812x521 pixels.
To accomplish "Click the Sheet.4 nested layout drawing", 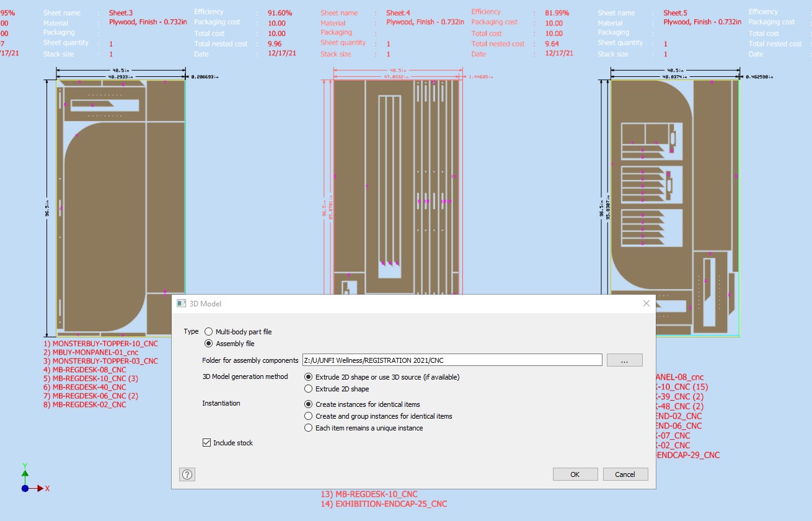I will 397,188.
